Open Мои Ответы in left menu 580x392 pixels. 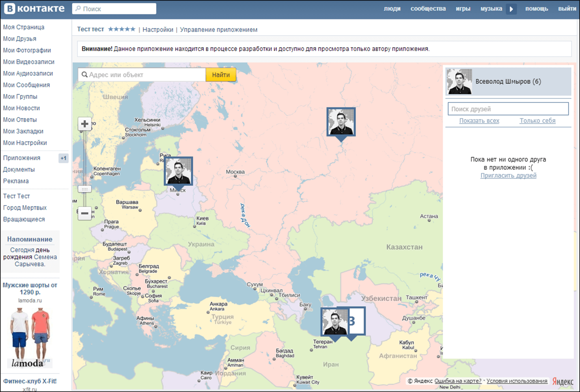(20, 120)
